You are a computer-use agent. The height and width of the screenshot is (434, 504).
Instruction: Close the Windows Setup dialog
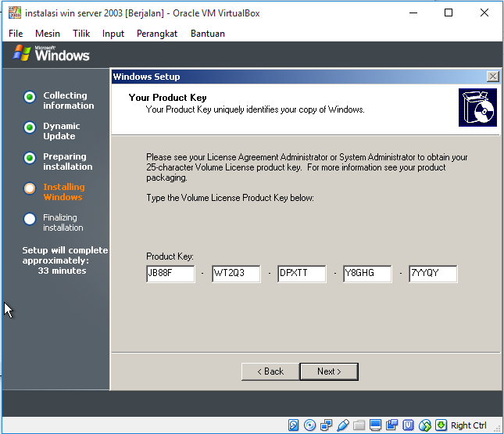(492, 77)
